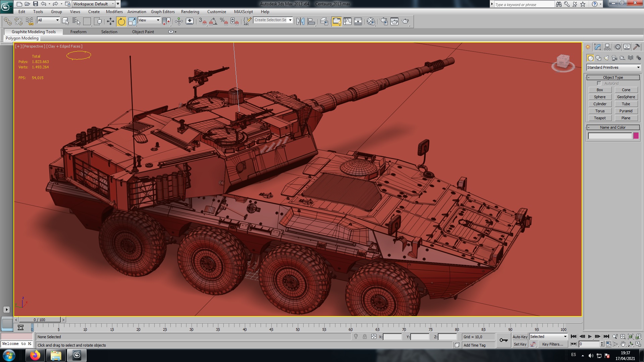This screenshot has width=644, height=362.
Task: Open the Standard Primitives dropdown
Action: click(x=613, y=67)
